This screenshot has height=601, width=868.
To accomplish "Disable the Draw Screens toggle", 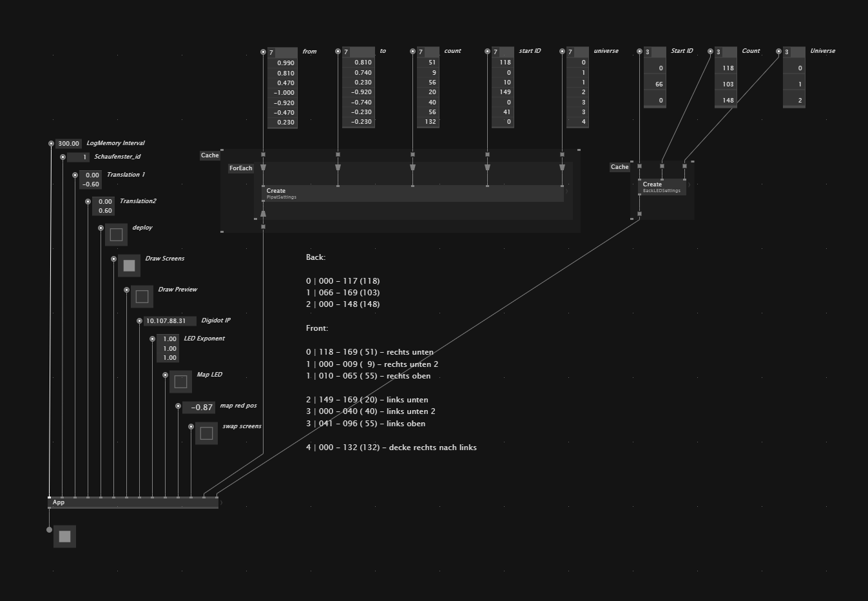I will click(x=129, y=266).
